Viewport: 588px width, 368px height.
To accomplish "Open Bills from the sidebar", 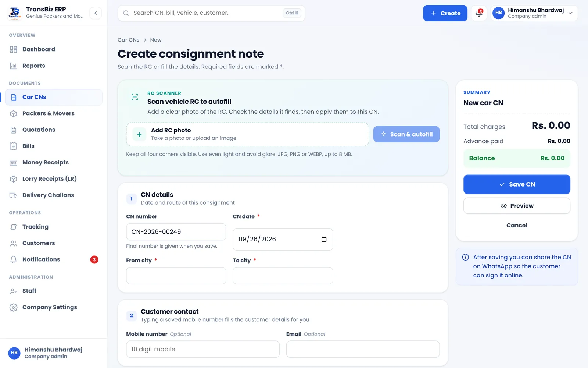I will pyautogui.click(x=54, y=146).
